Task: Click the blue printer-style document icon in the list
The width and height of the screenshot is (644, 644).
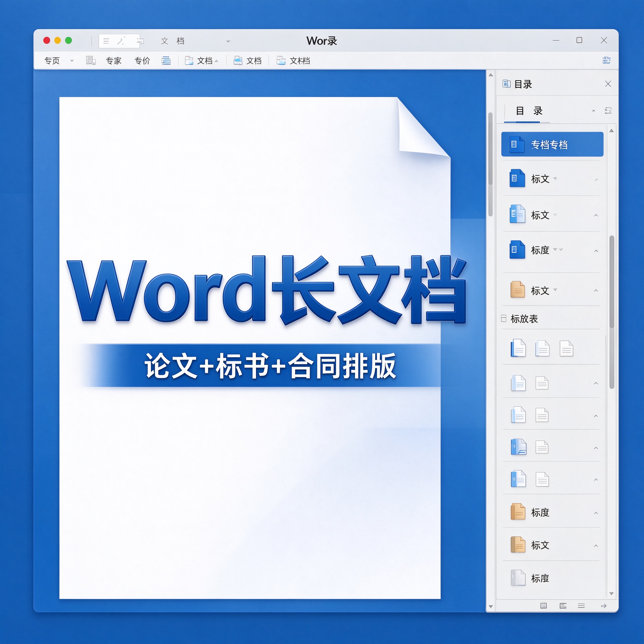Action: point(518,447)
